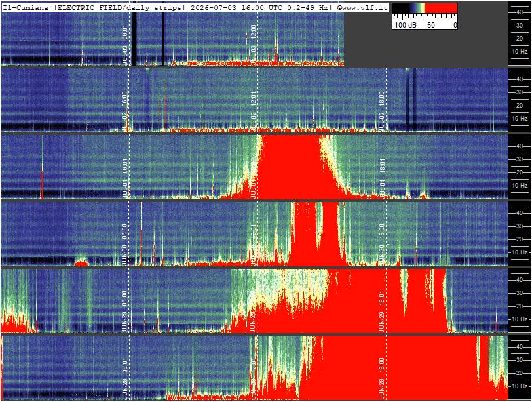Image resolution: width=532 pixels, height=402 pixels.
Task: Click the 20 frequency tick in JUN 29 strip
Action: (519, 306)
